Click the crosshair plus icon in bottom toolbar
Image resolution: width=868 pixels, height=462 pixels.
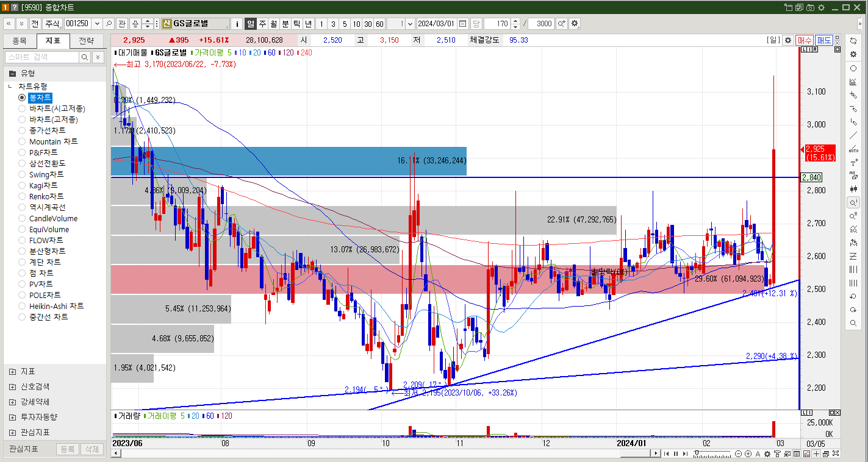[817, 453]
